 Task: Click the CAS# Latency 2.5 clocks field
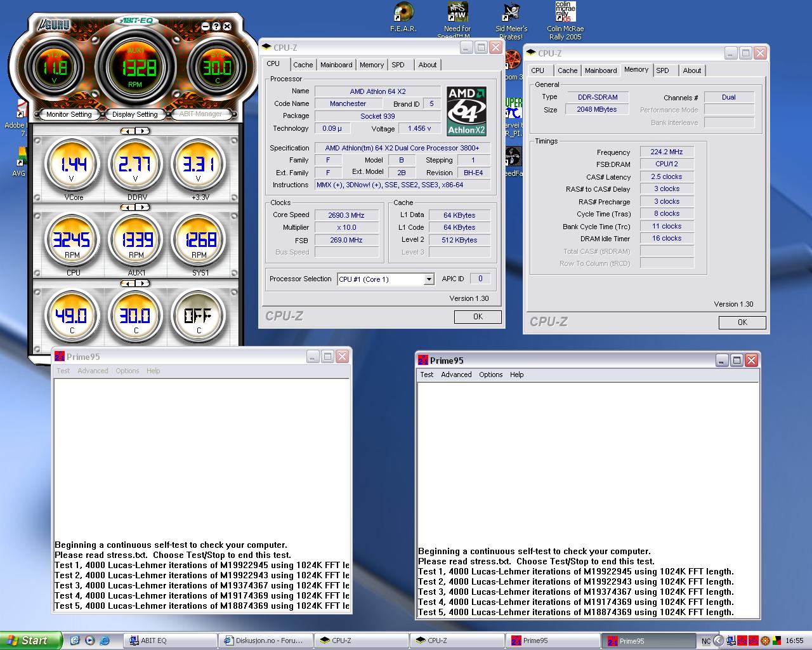pos(667,176)
